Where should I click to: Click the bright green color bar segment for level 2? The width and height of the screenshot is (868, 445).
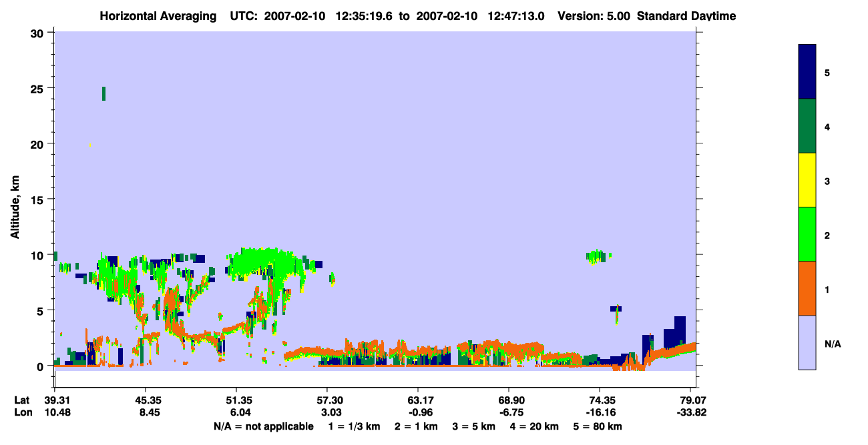[807, 234]
